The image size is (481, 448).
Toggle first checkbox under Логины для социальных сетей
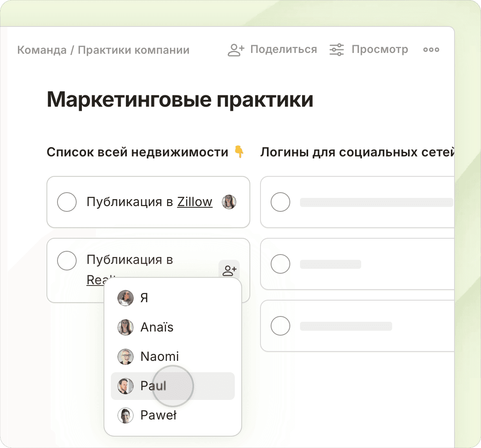pos(280,202)
